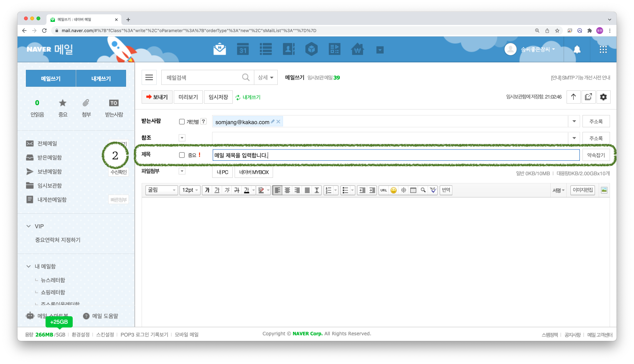Open the Naver calendar icon in header
634x364 pixels.
pyautogui.click(x=243, y=49)
